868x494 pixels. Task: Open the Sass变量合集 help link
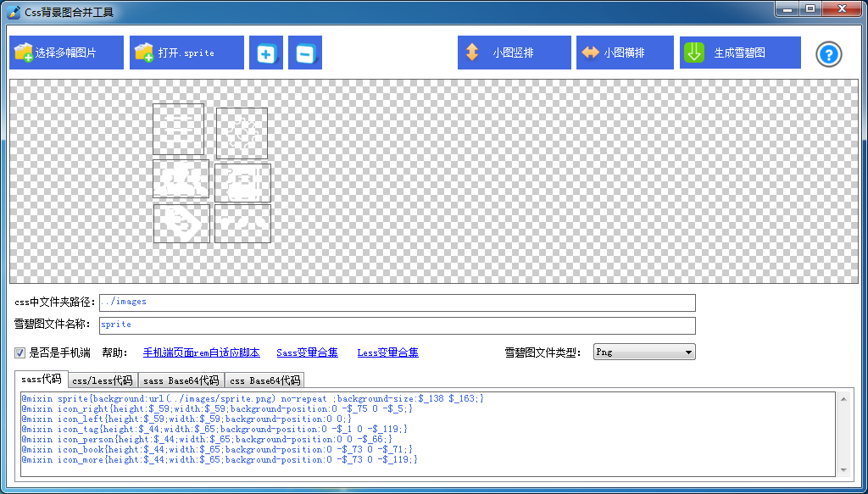pos(307,352)
